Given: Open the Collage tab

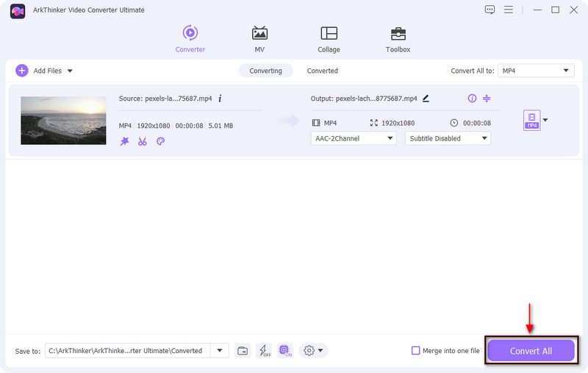Looking at the screenshot, I should [329, 39].
